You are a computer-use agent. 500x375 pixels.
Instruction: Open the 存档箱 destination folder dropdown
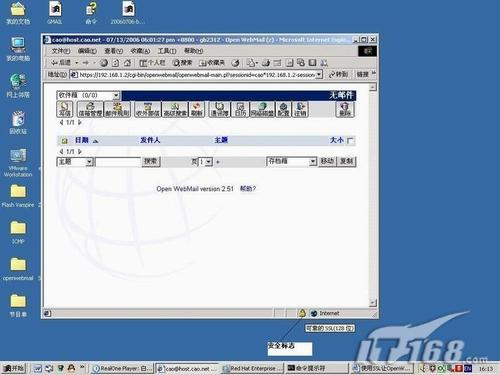pyautogui.click(x=312, y=162)
